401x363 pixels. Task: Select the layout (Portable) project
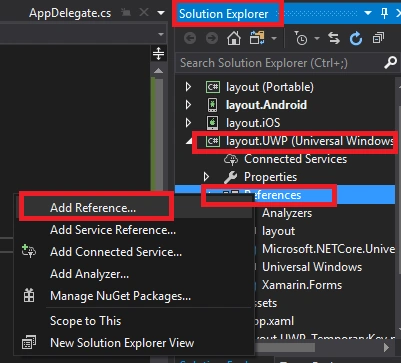[x=270, y=87]
